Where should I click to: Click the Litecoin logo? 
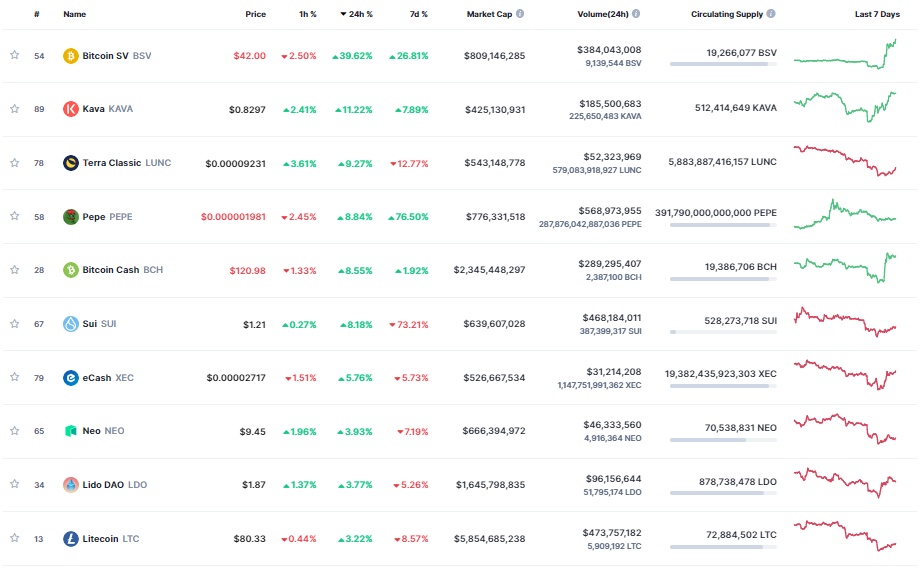(x=70, y=538)
